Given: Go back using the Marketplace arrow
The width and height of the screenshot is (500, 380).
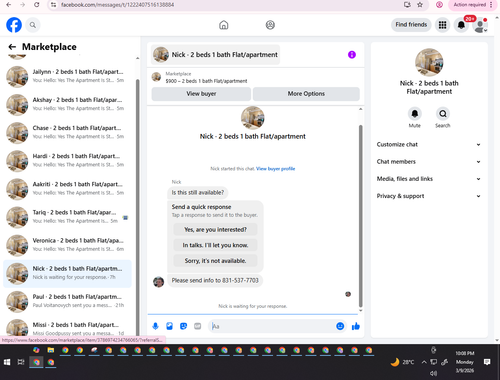Looking at the screenshot, I should (x=12, y=47).
